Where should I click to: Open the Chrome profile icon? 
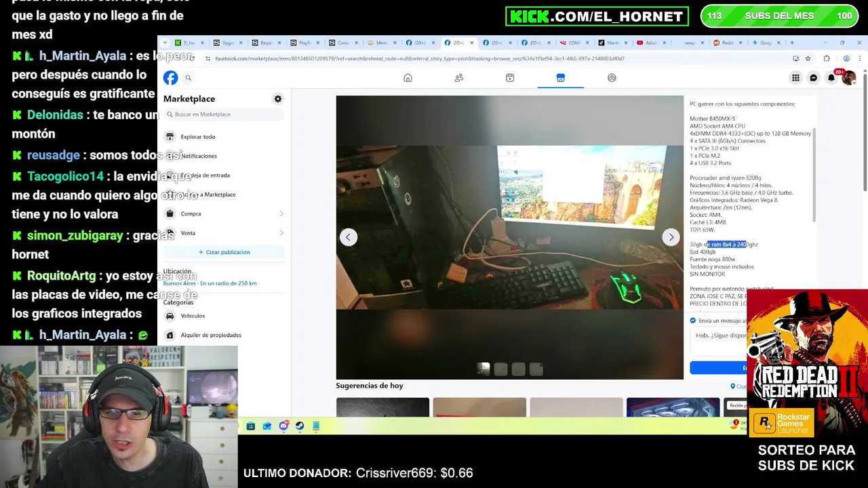[x=846, y=58]
